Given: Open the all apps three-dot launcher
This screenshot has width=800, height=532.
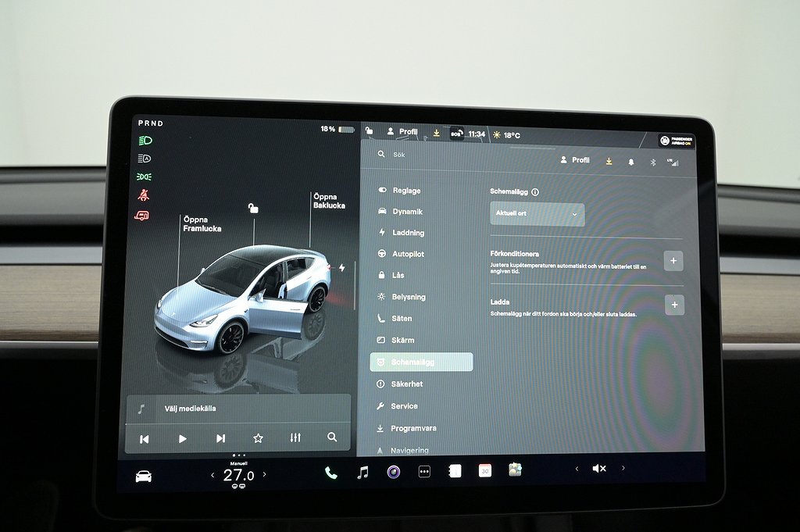Looking at the screenshot, I should click(424, 472).
